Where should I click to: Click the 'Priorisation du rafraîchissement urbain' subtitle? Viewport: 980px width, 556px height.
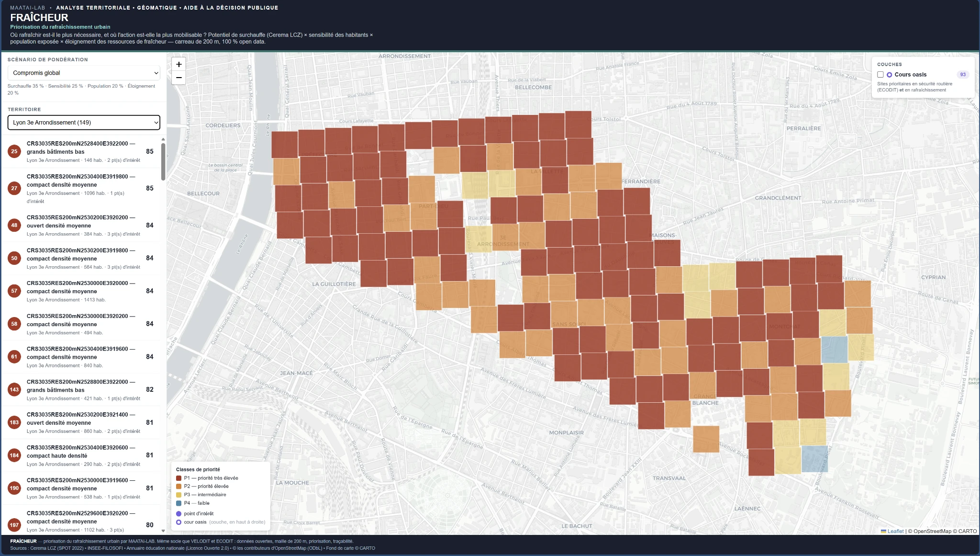coord(60,27)
